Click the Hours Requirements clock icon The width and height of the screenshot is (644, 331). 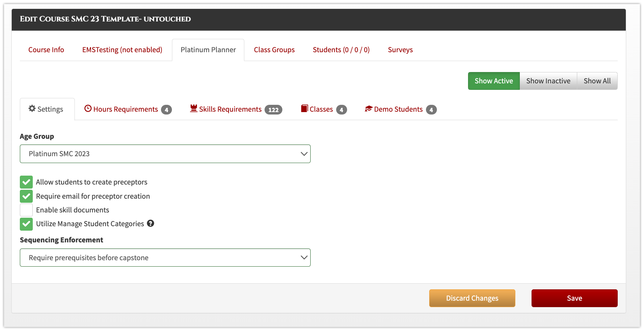[88, 108]
